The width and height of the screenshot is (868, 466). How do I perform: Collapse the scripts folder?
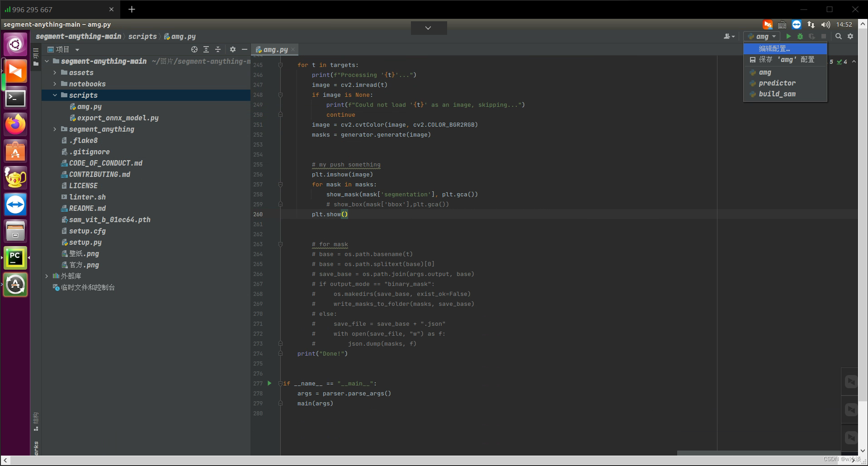55,95
